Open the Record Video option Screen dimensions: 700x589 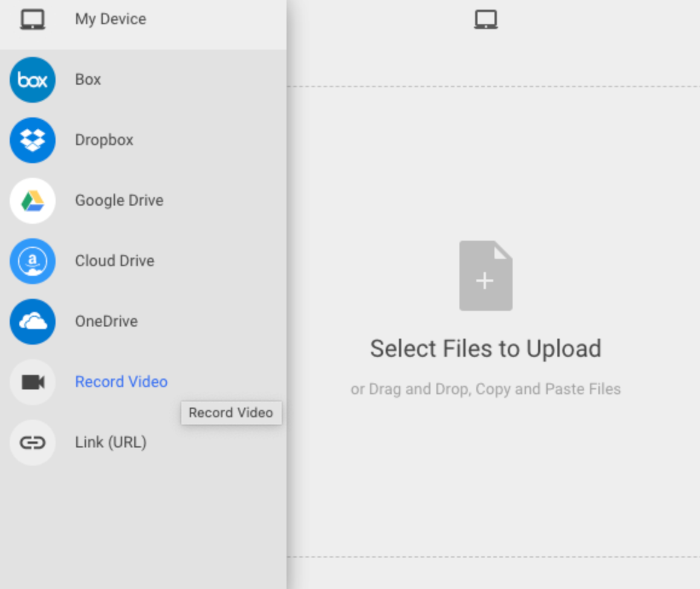(121, 382)
